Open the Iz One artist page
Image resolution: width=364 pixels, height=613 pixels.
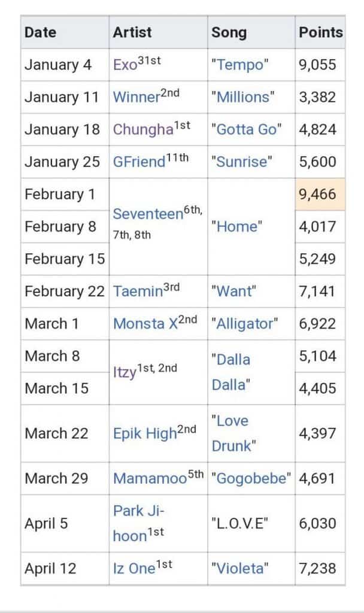[x=134, y=569]
